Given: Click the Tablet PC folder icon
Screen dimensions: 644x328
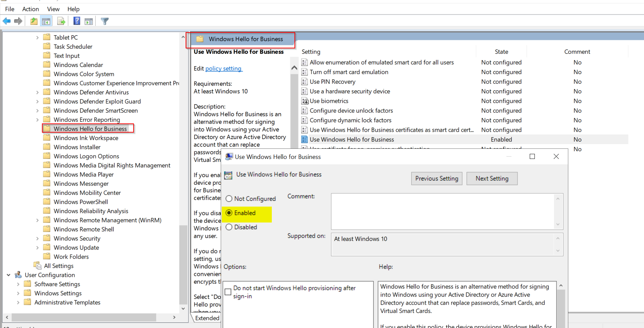Looking at the screenshot, I should [x=47, y=37].
